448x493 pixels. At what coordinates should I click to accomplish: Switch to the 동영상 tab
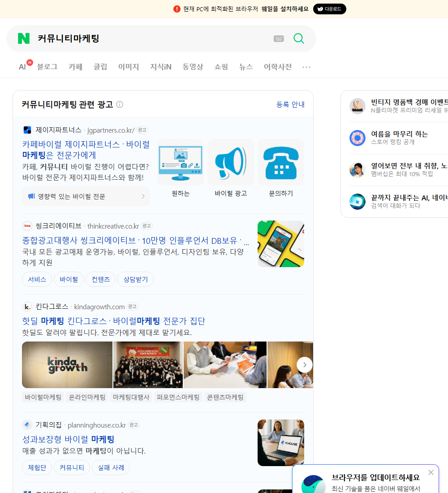[x=193, y=67]
